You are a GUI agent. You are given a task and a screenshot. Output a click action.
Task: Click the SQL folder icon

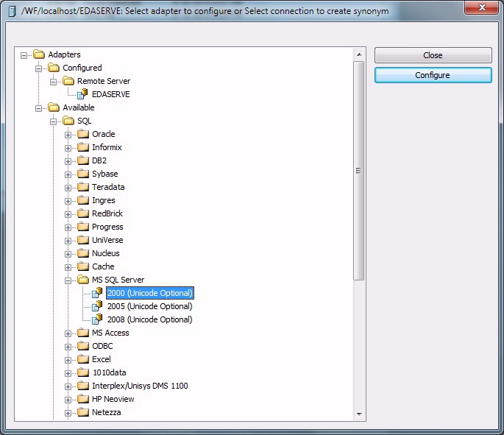point(68,120)
